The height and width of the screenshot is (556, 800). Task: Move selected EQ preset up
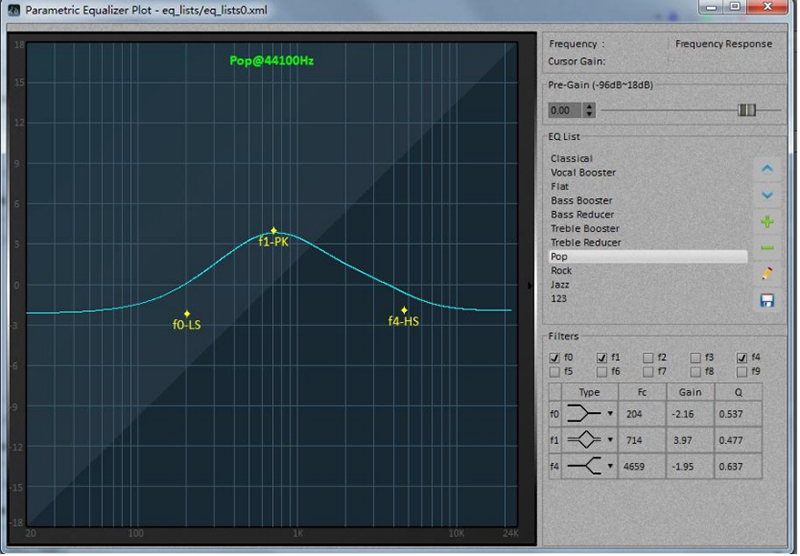[x=767, y=170]
